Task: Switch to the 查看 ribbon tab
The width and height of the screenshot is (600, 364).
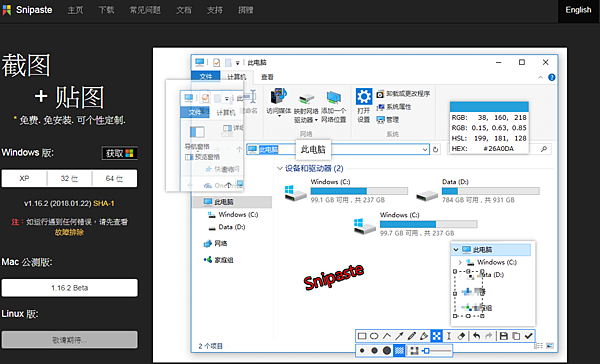Action: (267, 77)
